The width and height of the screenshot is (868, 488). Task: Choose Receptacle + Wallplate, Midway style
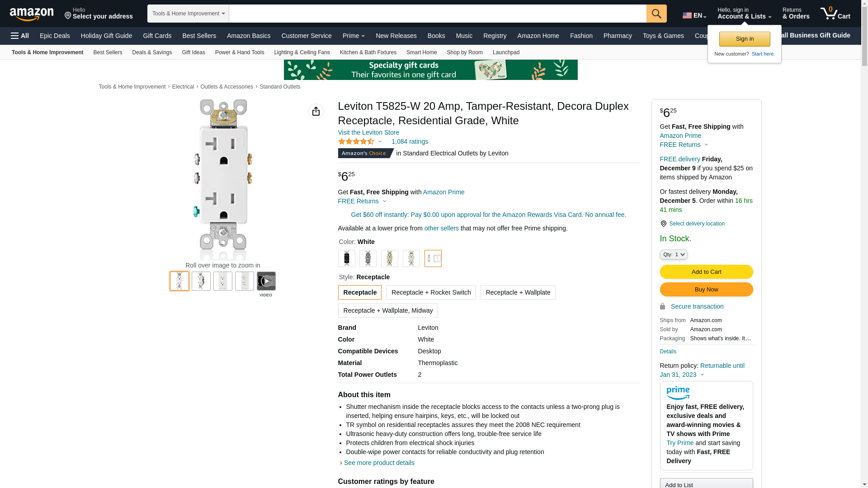point(387,310)
